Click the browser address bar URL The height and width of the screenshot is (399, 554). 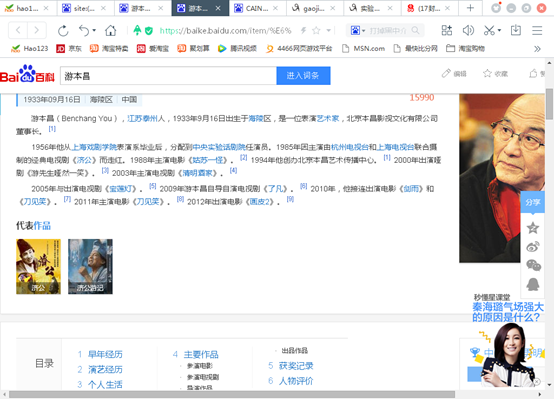click(225, 31)
